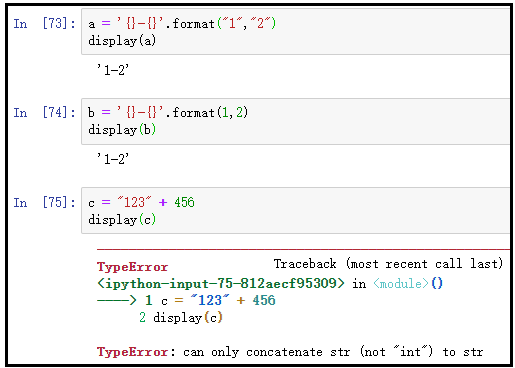The width and height of the screenshot is (515, 368).
Task: Click traceback line 2 display(c)
Action: pyautogui.click(x=181, y=318)
